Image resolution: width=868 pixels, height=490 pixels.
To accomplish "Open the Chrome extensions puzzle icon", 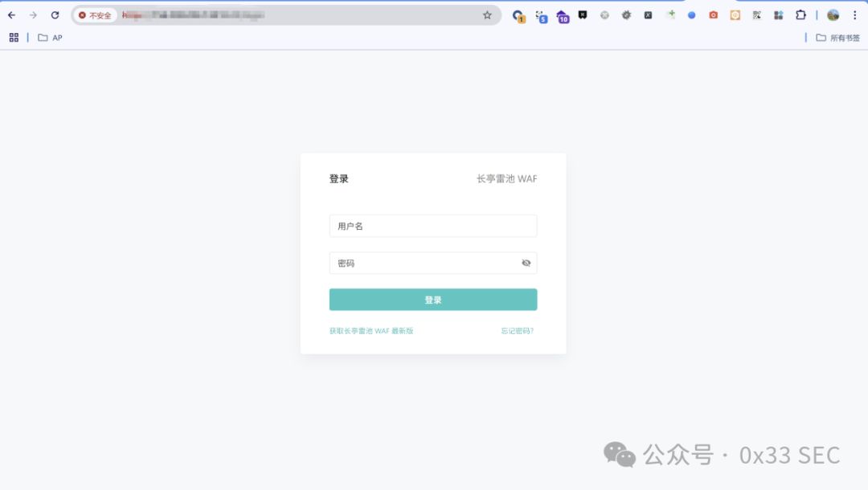I will [800, 14].
